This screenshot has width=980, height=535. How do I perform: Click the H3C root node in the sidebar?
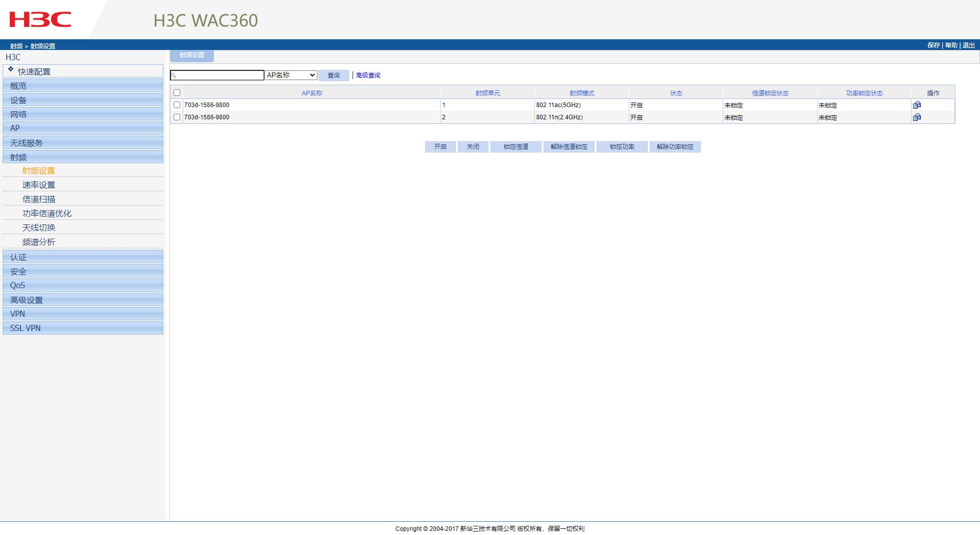(x=13, y=57)
